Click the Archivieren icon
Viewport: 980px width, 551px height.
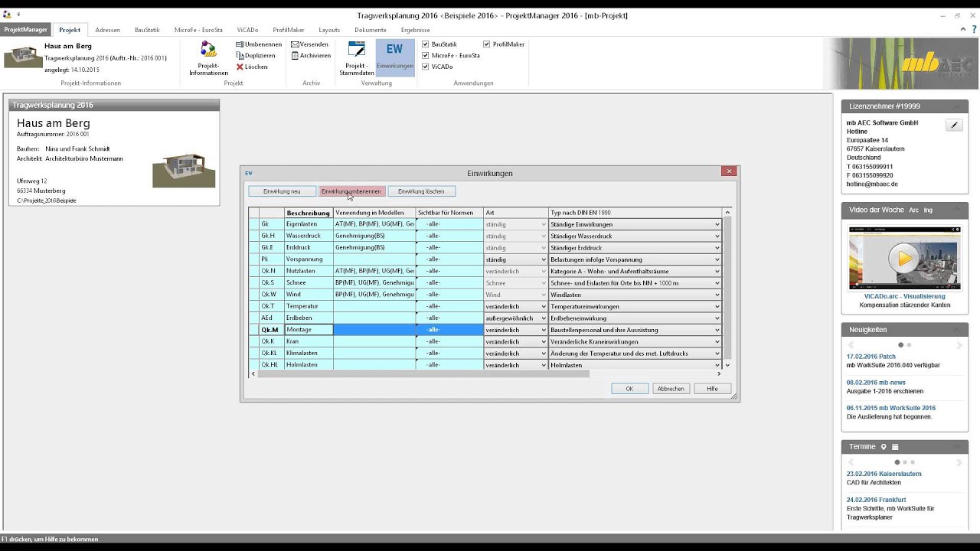[x=295, y=56]
